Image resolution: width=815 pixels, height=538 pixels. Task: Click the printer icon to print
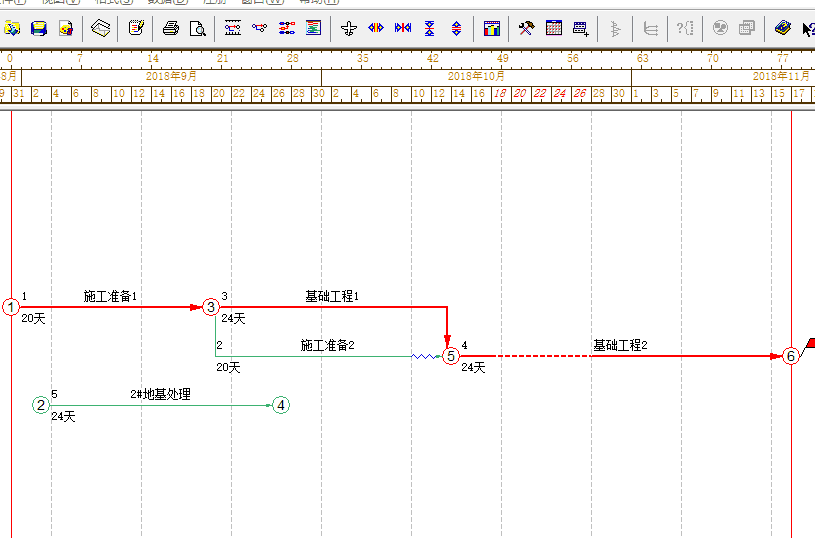pyautogui.click(x=171, y=28)
